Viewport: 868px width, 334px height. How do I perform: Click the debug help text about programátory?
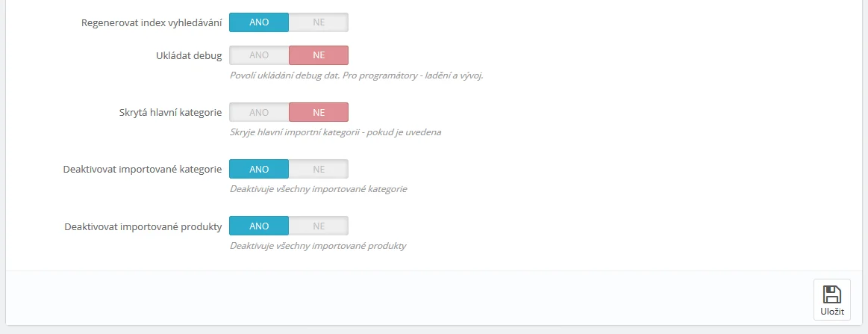[x=356, y=75]
